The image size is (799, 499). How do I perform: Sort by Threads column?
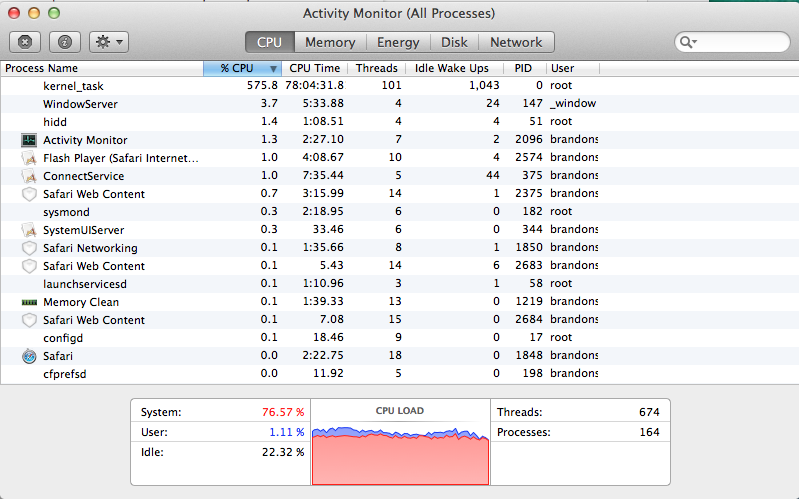click(x=377, y=68)
